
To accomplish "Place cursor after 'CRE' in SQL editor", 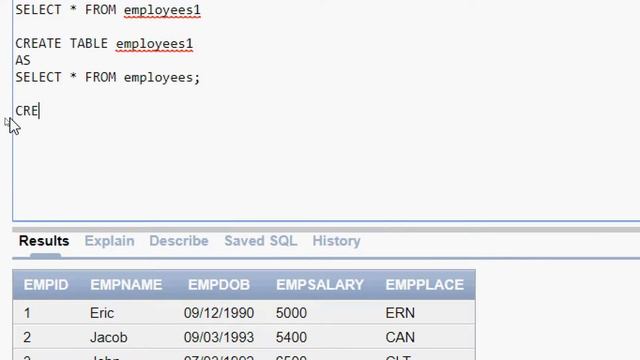I will coord(39,111).
